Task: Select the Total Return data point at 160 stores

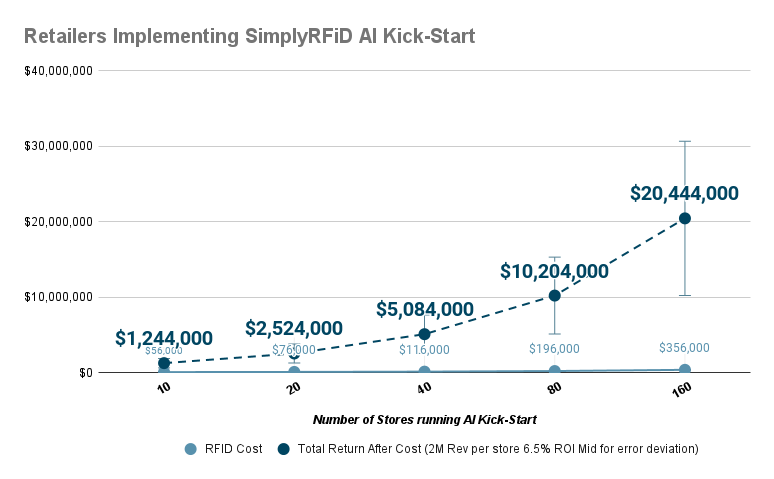Action: (x=685, y=218)
